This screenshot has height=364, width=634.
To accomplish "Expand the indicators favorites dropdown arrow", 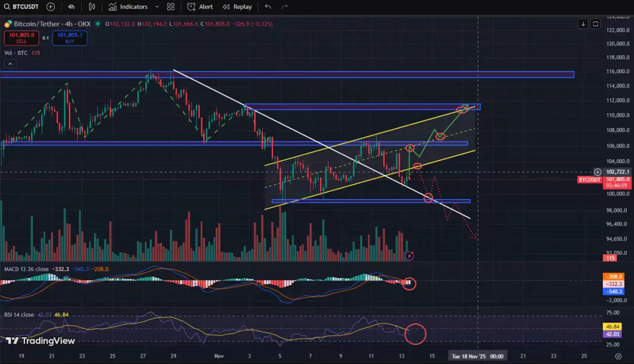I will 157,7.
